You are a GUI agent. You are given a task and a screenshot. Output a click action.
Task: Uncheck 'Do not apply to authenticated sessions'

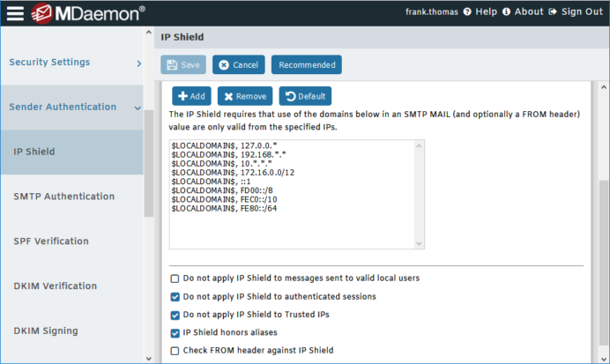175,297
